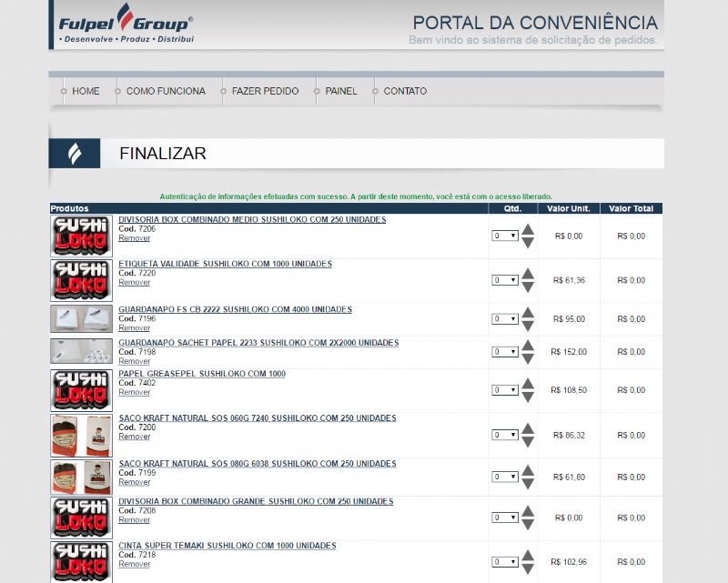Open quantity dropdown for Etiqueta Validade Sushiloko
The height and width of the screenshot is (583, 728).
pyautogui.click(x=505, y=280)
